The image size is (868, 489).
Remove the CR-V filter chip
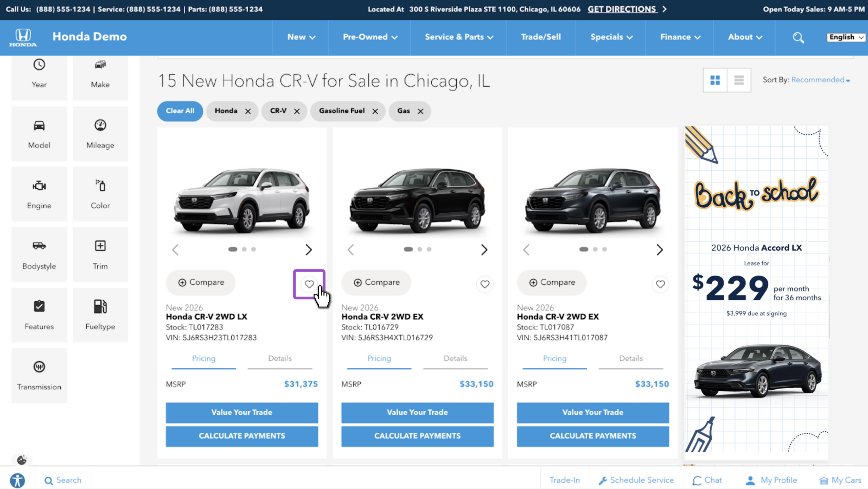(297, 111)
